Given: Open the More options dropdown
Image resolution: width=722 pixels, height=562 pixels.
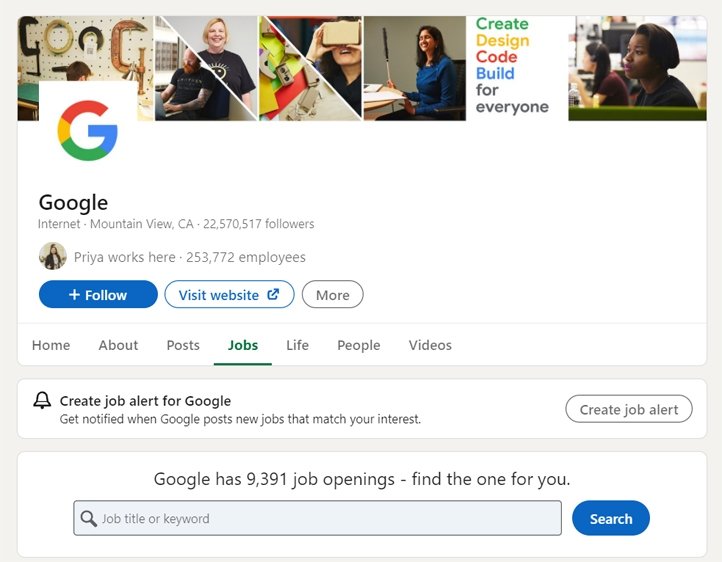Looking at the screenshot, I should (332, 295).
